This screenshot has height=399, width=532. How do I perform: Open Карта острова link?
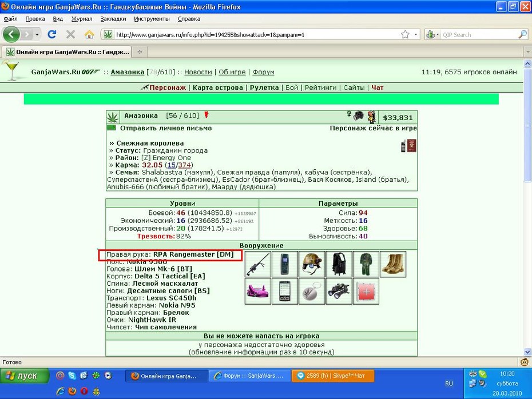[x=217, y=87]
